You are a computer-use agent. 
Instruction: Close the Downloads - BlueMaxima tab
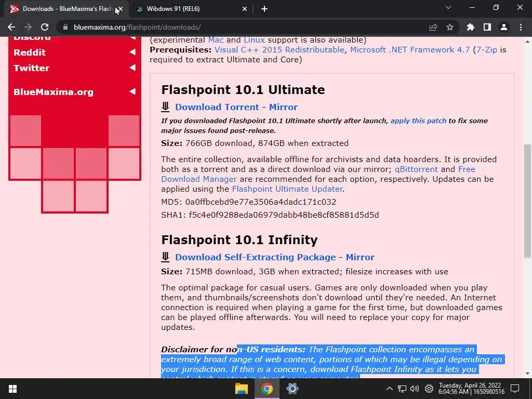click(x=120, y=9)
